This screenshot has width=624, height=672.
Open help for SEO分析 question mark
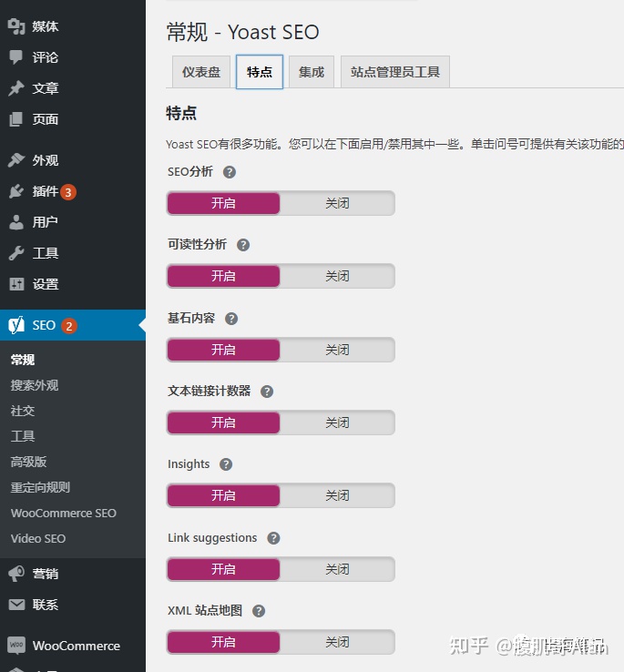(x=230, y=172)
